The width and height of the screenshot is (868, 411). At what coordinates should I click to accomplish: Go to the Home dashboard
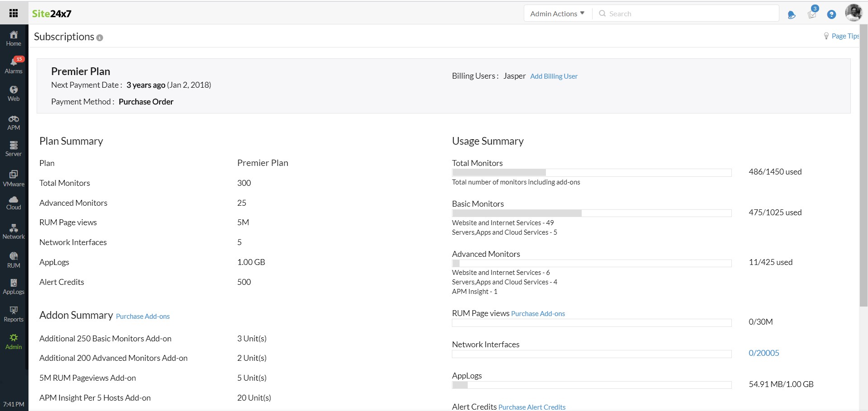[x=14, y=38]
